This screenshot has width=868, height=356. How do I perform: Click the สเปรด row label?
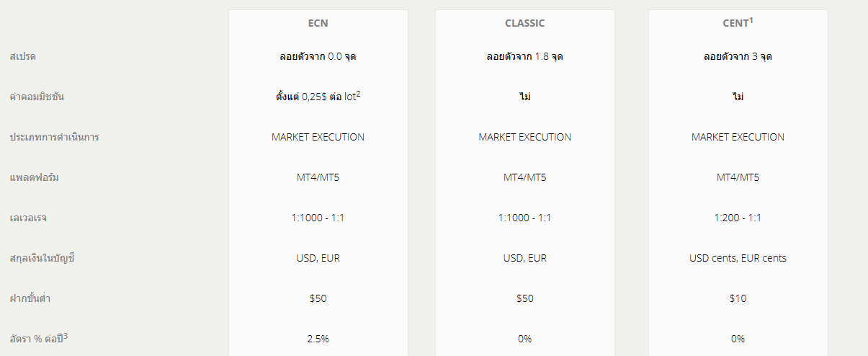tap(23, 56)
